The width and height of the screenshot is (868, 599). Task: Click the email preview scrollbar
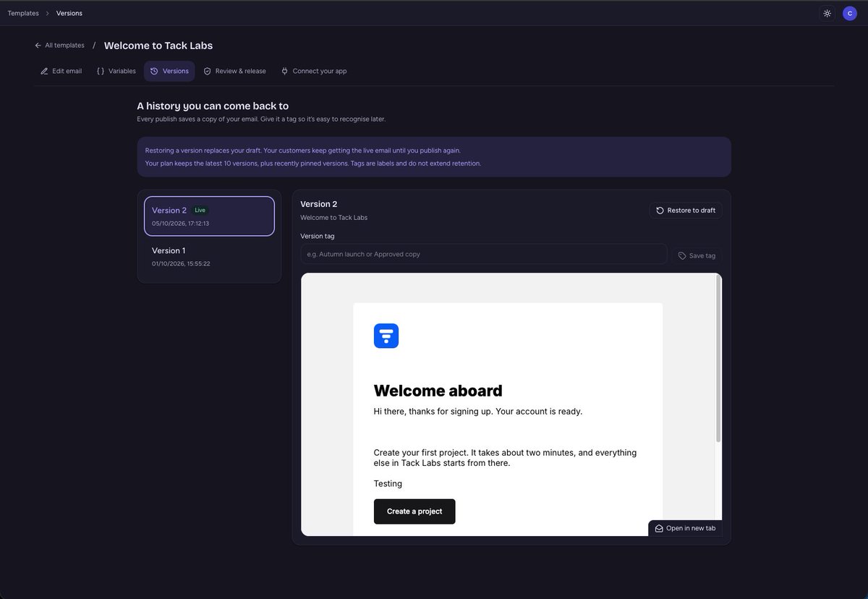tap(718, 360)
